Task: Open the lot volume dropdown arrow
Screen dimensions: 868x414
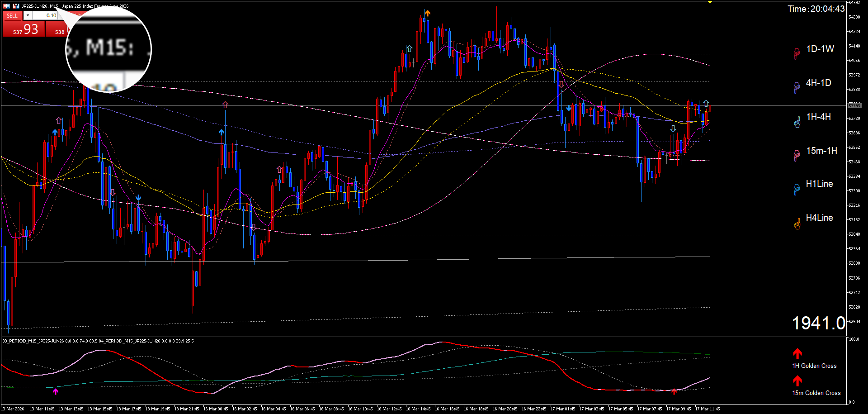Action: 28,15
